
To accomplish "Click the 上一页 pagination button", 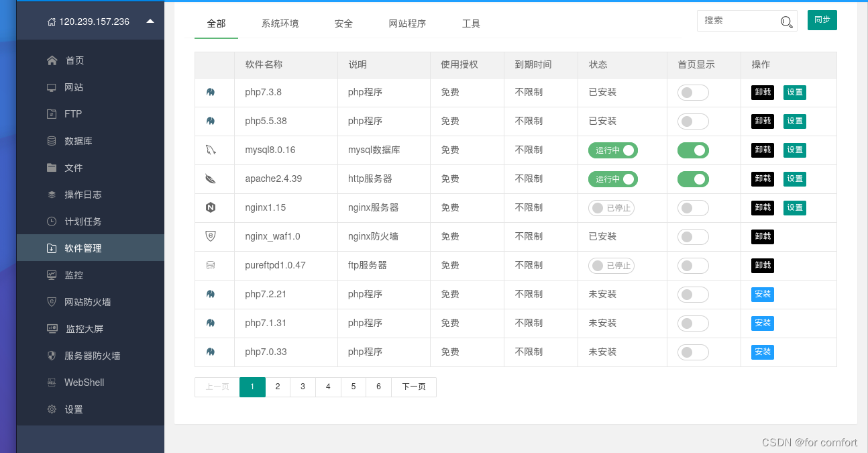I will pos(217,387).
